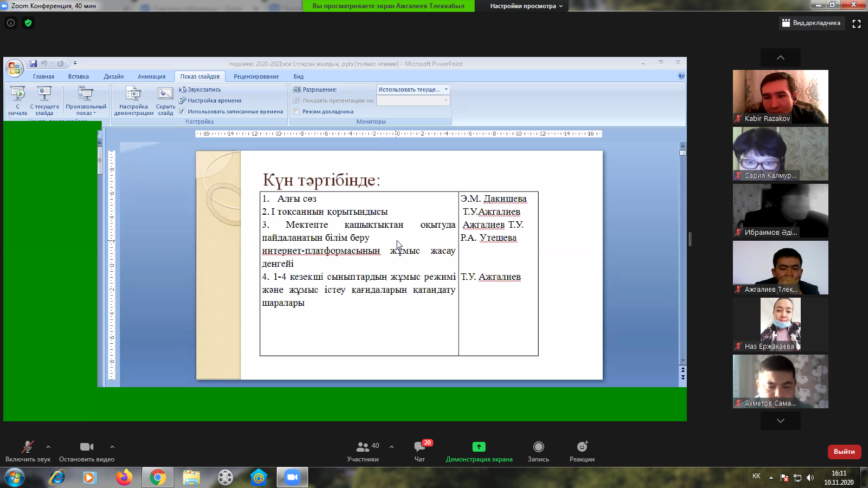Switch to the Показ слайдов ribbon tab
The width and height of the screenshot is (868, 488).
coord(200,76)
